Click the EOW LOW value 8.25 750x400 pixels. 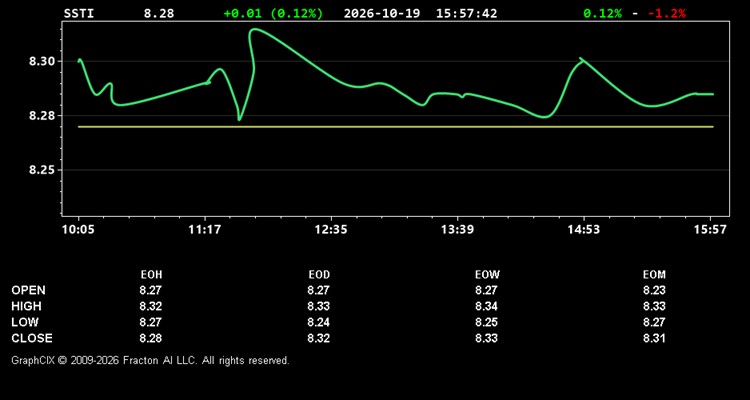click(x=486, y=322)
